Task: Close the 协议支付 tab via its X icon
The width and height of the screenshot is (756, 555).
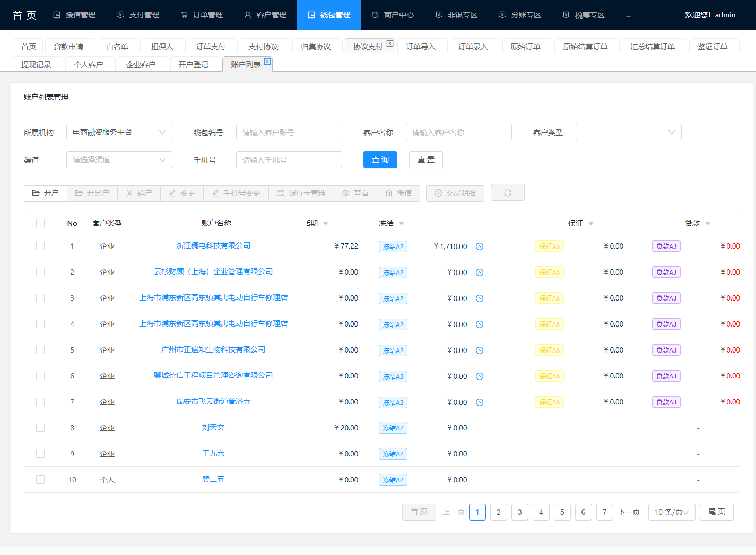Action: point(390,43)
